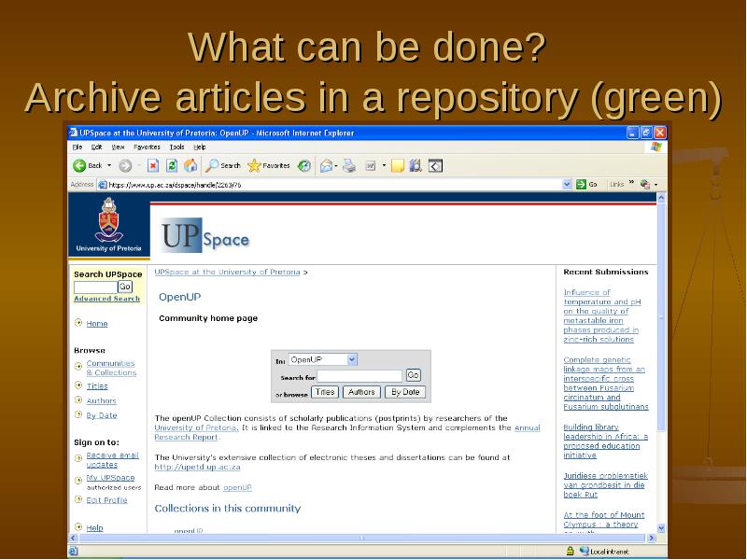Click the Edit Profile link
This screenshot has height=560, width=747.
click(x=106, y=500)
